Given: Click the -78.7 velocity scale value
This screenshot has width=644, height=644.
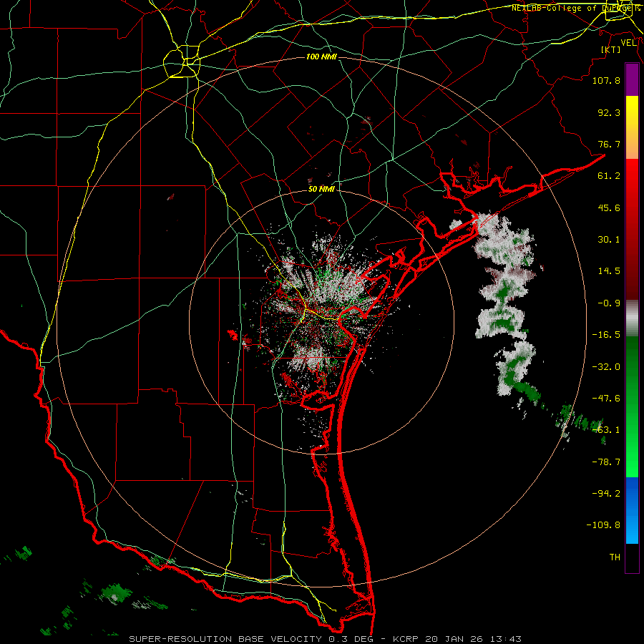Looking at the screenshot, I should [x=606, y=462].
